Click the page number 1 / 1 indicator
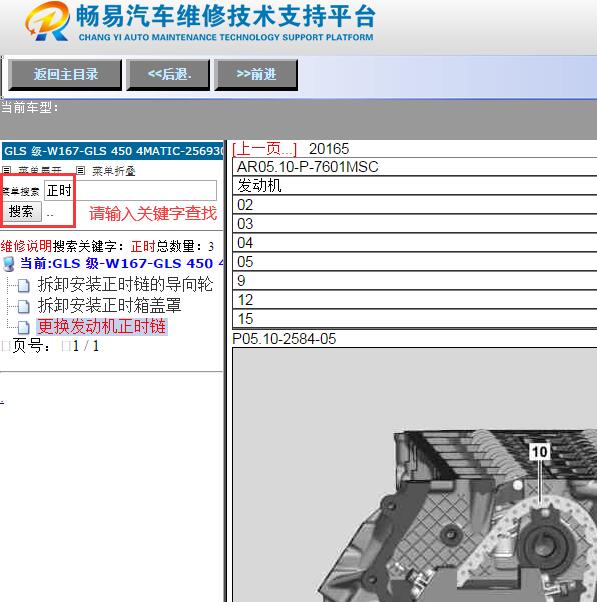Viewport: 597px width, 602px height. (x=86, y=346)
